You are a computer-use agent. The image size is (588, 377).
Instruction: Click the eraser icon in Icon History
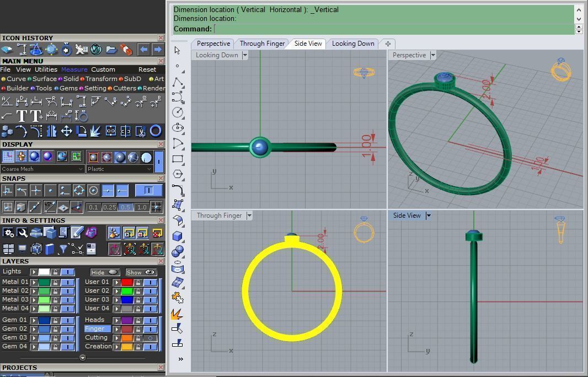pyautogui.click(x=126, y=49)
